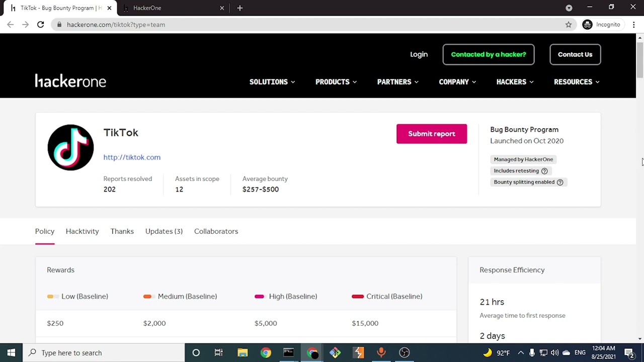Open the Windows Start menu
644x362 pixels.
click(11, 353)
